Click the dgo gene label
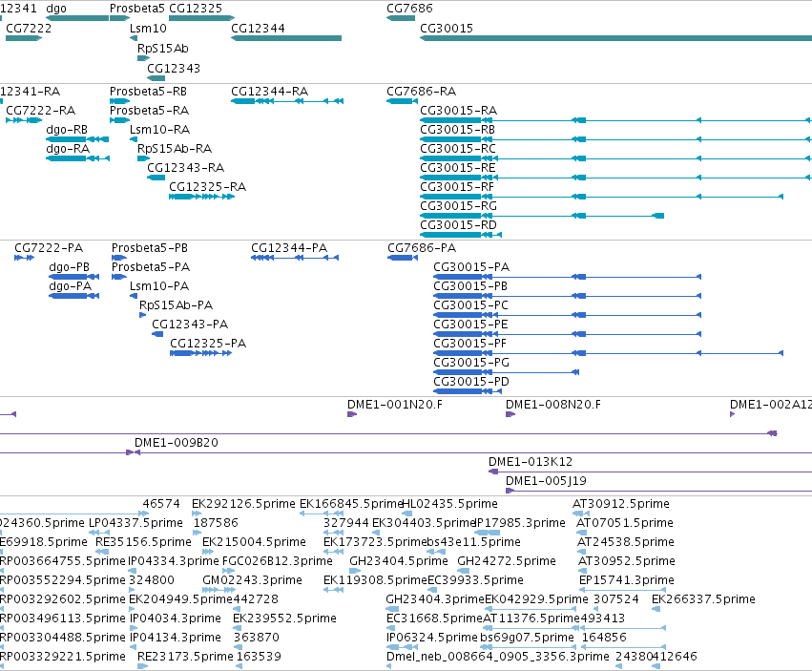Viewport: 812px width, 671px height. point(56,9)
